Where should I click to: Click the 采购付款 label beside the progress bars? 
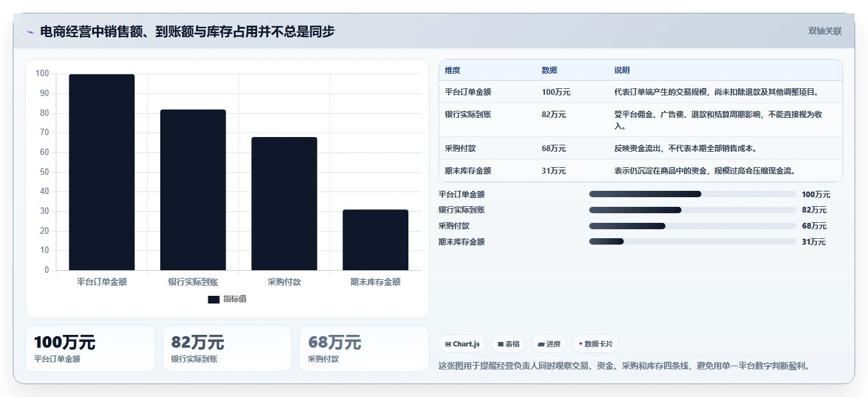(x=454, y=226)
